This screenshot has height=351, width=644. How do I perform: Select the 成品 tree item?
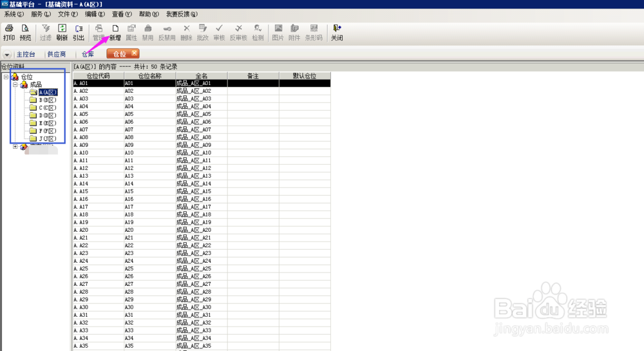(35, 84)
